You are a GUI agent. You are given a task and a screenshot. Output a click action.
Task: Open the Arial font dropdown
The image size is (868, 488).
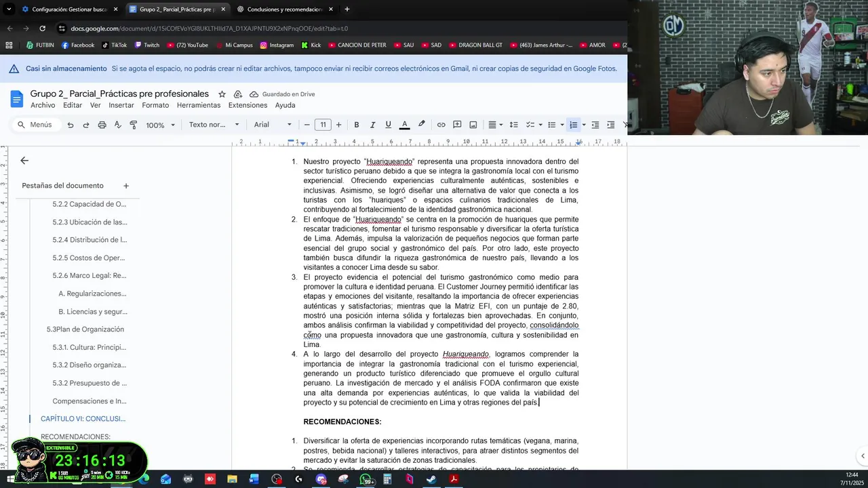(x=273, y=125)
